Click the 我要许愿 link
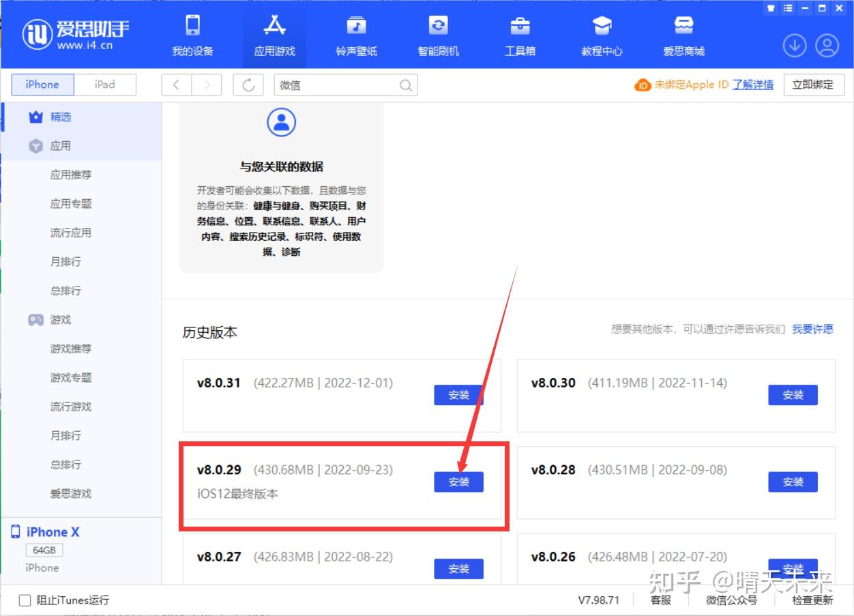 click(812, 329)
